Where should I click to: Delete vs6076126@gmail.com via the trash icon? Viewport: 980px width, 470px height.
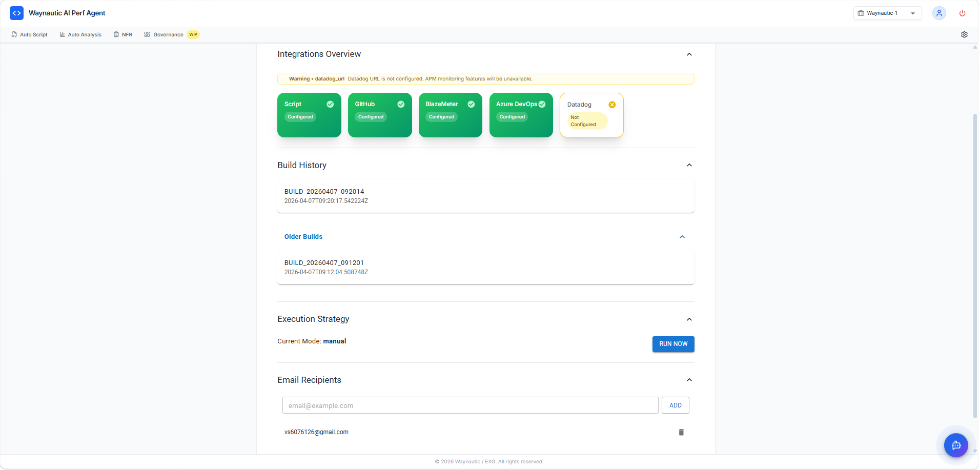click(x=681, y=432)
